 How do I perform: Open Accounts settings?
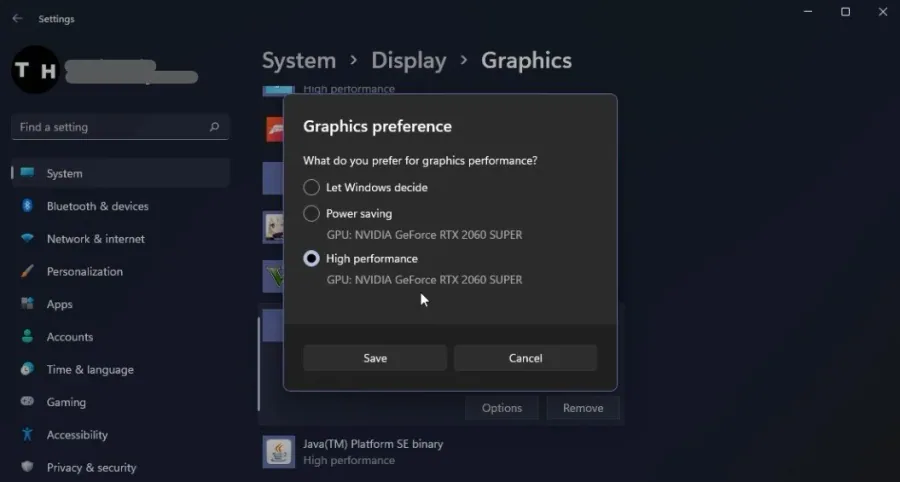(x=121, y=337)
